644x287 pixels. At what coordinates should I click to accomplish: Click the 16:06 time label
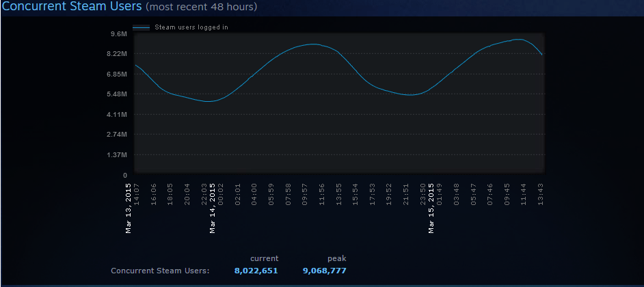[x=154, y=194]
